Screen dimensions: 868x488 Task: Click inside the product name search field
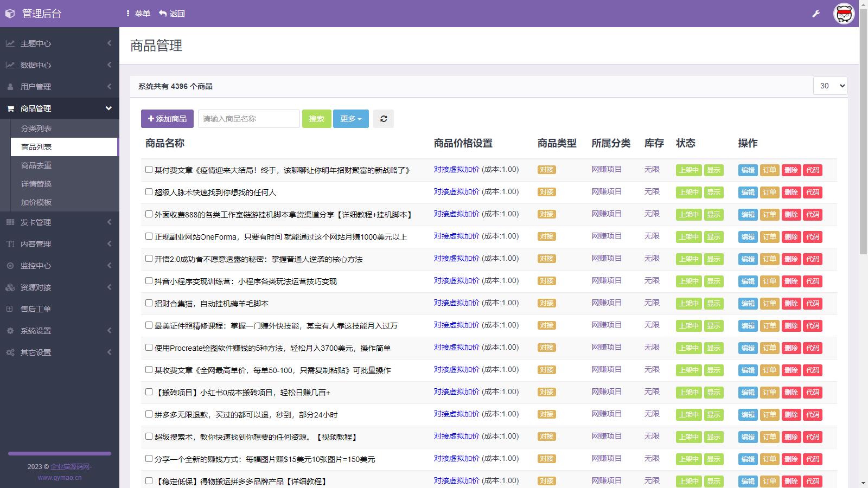248,118
